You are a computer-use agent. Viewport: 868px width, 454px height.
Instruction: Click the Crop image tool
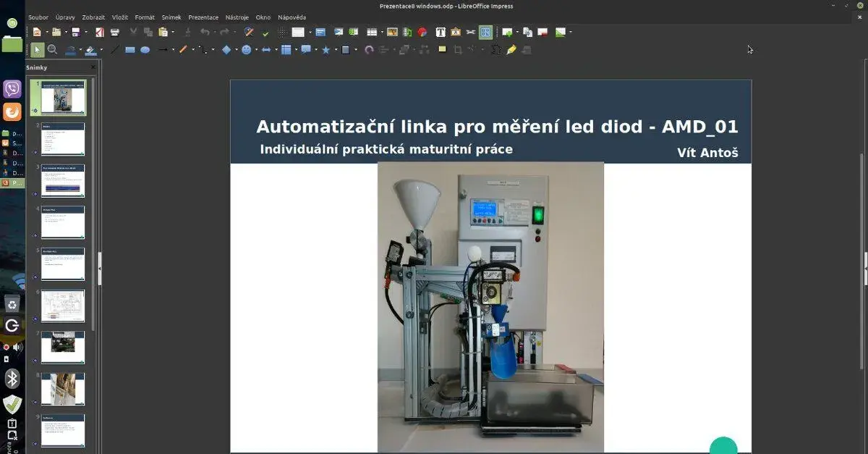(x=458, y=50)
